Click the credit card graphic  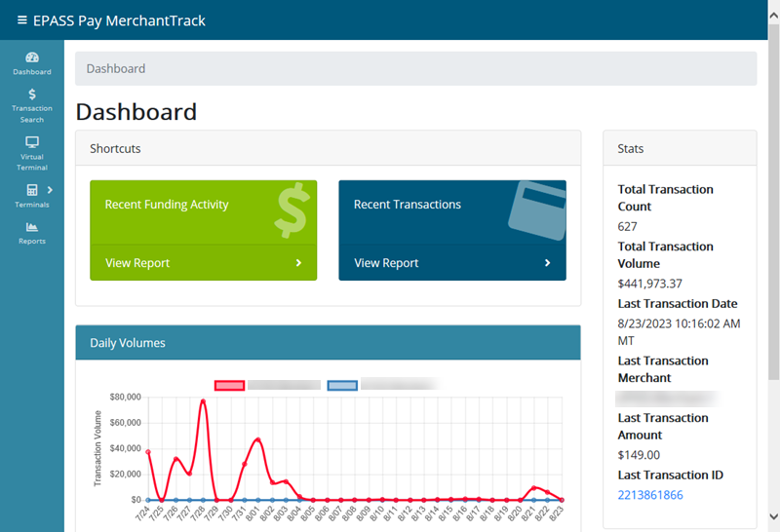pos(538,210)
